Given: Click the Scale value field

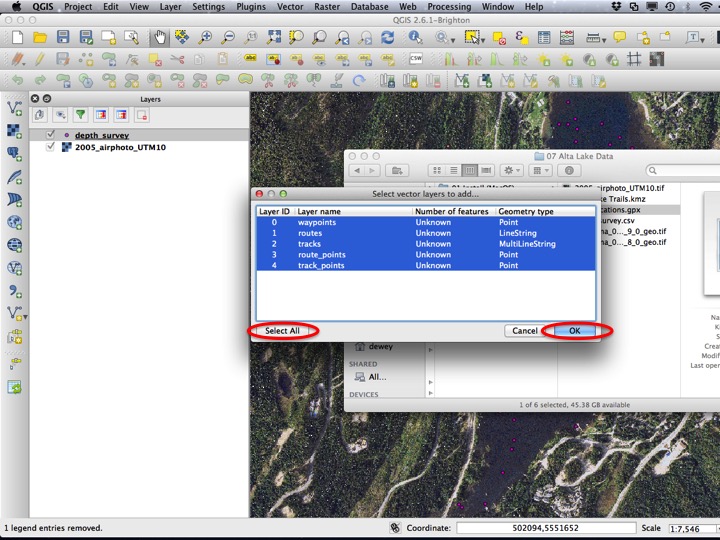Looking at the screenshot, I should (x=693, y=529).
